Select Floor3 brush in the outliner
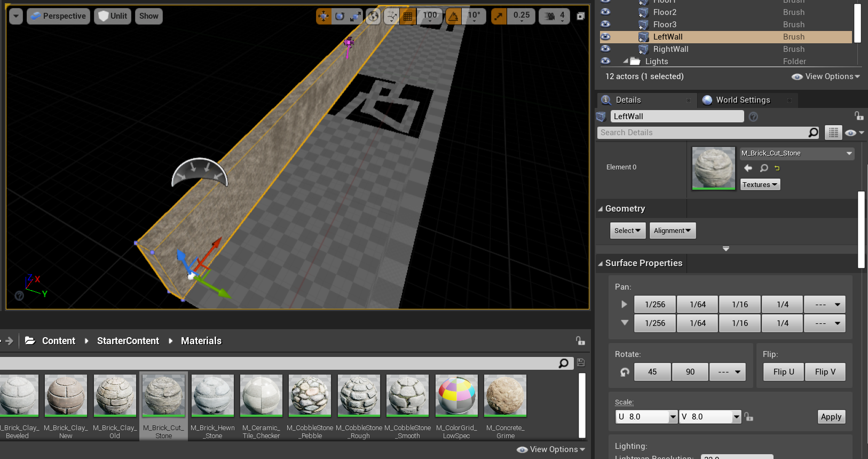 [x=665, y=25]
